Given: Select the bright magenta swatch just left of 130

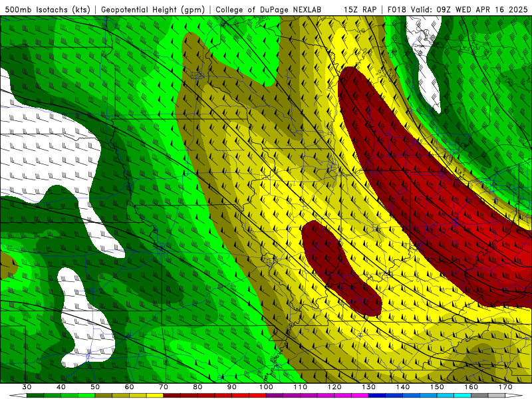Looking at the screenshot, I should (360, 396).
